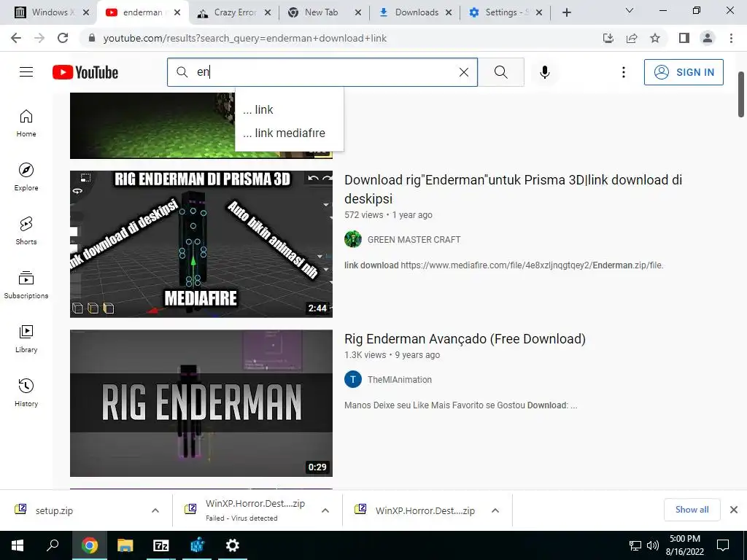Open Explore in the sidebar

pos(26,176)
